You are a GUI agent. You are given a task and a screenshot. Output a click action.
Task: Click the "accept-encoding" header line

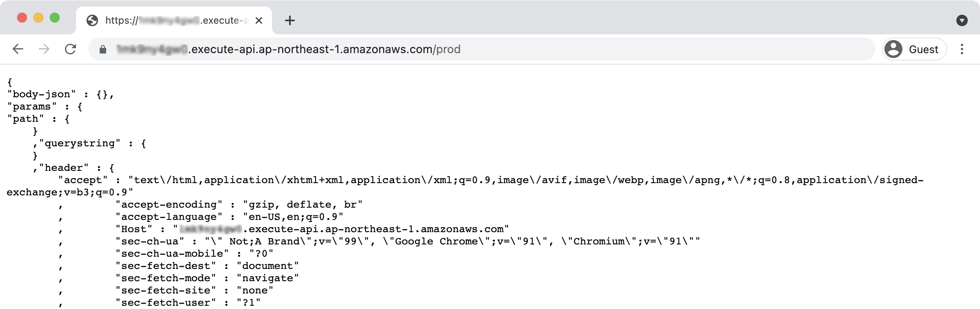tap(239, 204)
